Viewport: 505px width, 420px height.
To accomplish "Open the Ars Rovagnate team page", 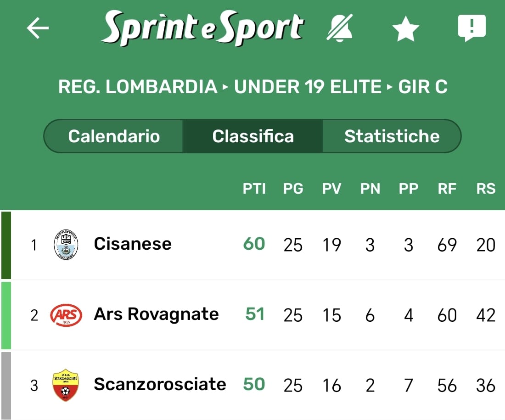I will pyautogui.click(x=156, y=314).
